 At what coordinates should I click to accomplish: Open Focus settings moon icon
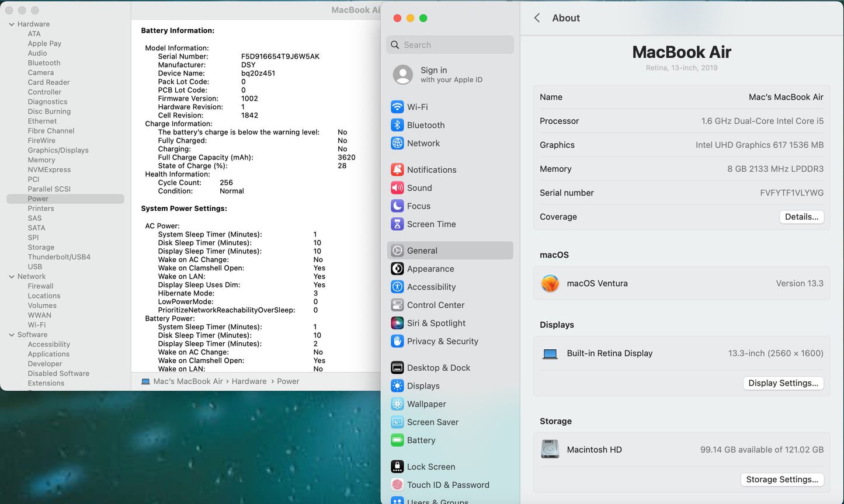[x=397, y=206]
